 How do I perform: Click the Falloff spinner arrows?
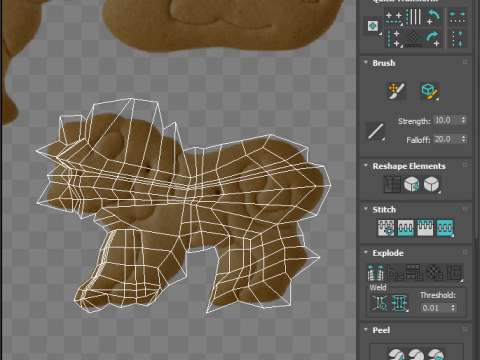[464, 139]
